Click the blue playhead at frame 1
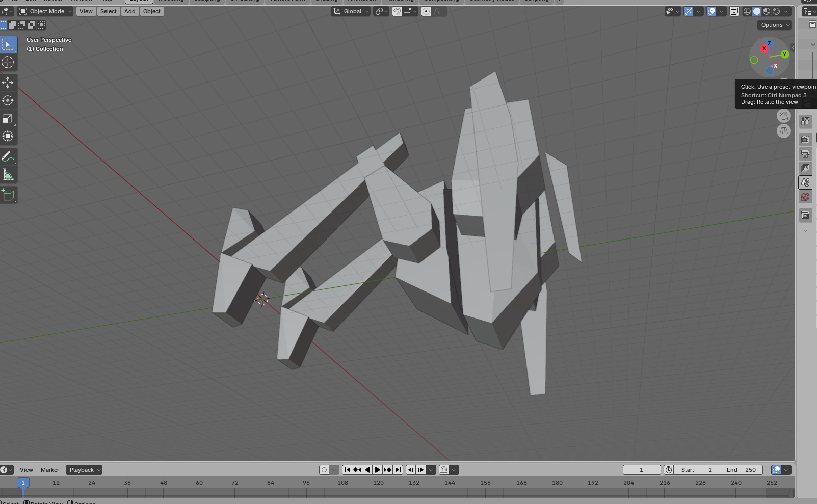817x504 pixels. point(23,483)
